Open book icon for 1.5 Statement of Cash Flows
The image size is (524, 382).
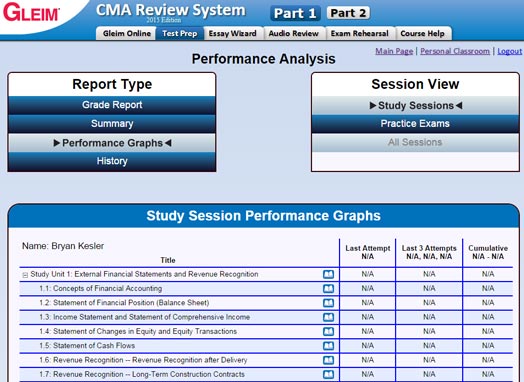point(328,346)
